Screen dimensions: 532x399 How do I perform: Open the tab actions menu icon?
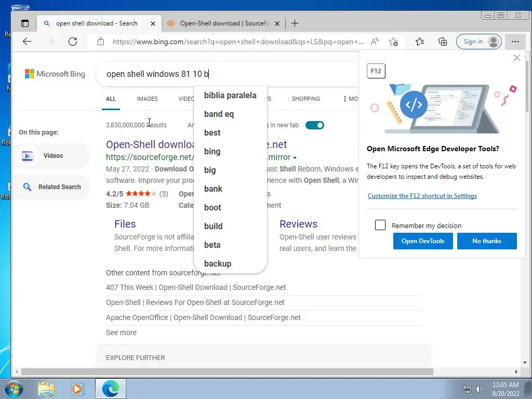tap(25, 23)
